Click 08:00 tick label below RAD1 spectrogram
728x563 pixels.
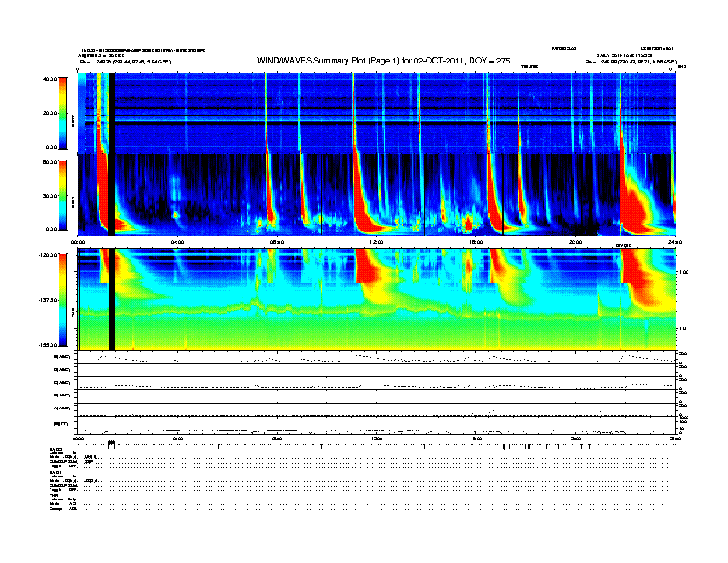tap(277, 242)
